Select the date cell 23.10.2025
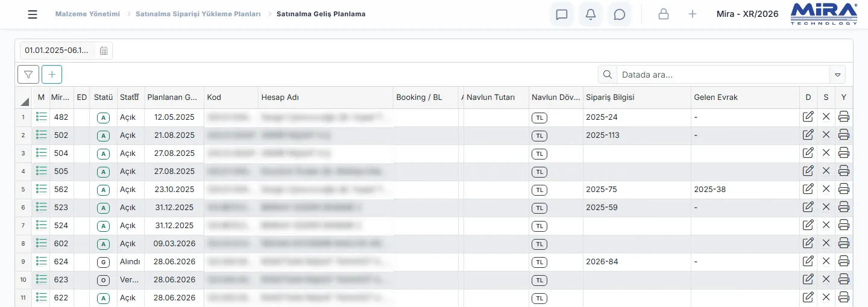The width and height of the screenshot is (868, 307). pos(174,190)
